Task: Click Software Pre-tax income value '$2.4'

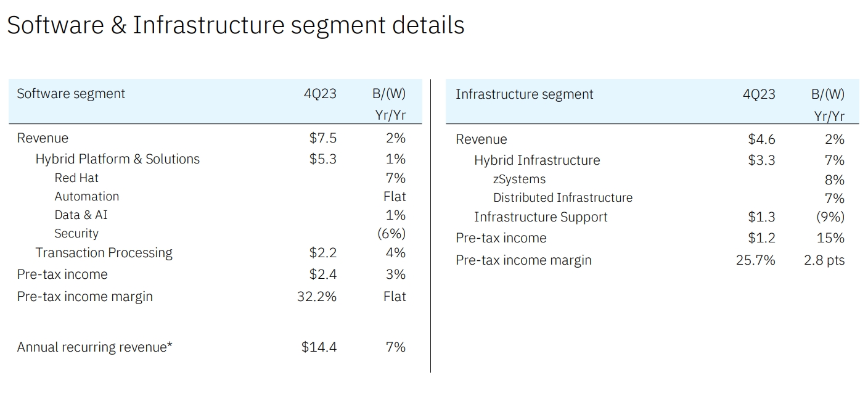Action: tap(323, 275)
